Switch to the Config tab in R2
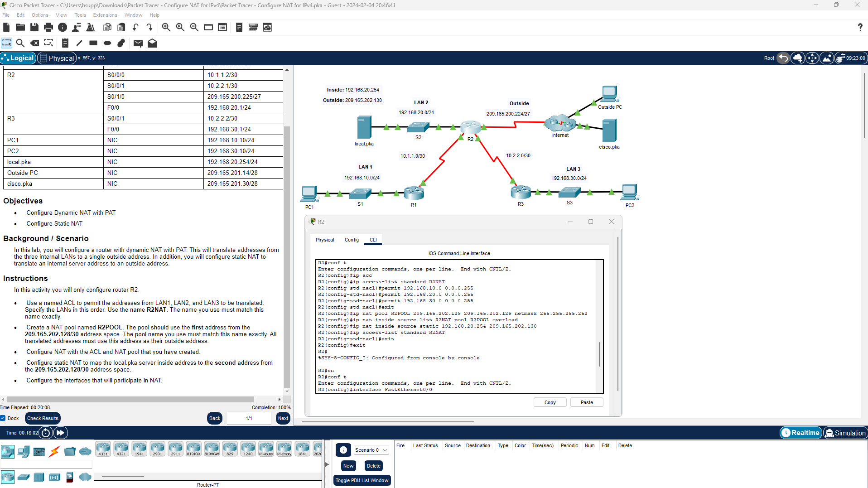The width and height of the screenshot is (868, 488). tap(352, 240)
